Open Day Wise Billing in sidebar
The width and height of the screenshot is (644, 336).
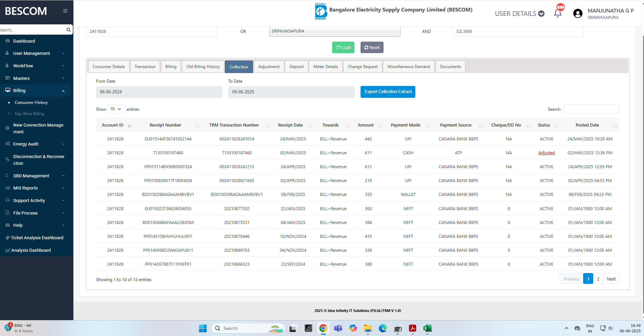29,114
